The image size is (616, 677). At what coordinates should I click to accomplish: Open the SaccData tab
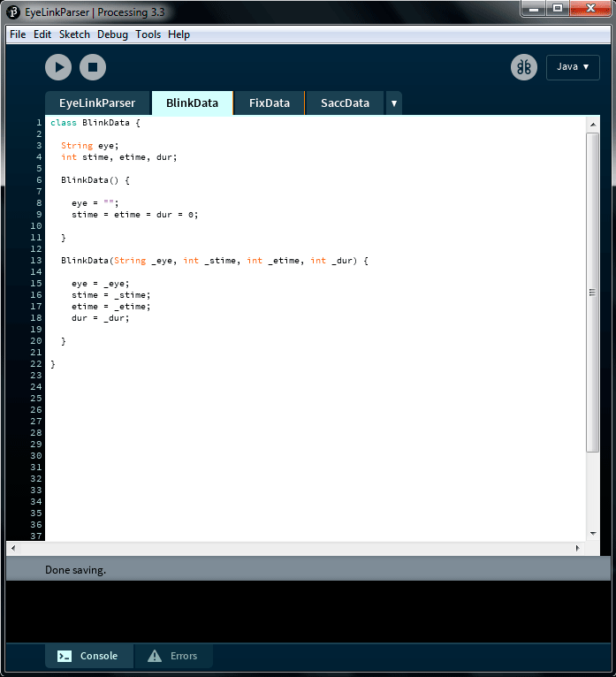[345, 103]
